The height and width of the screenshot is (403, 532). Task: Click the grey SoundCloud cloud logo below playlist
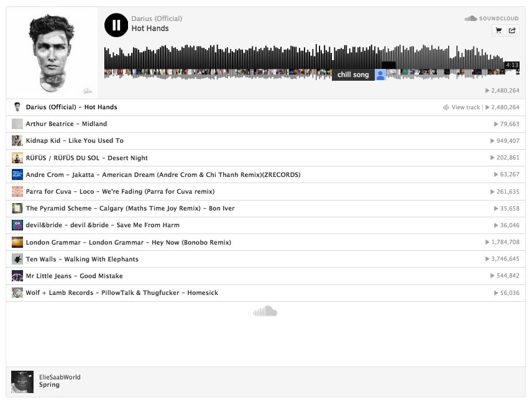click(x=265, y=311)
